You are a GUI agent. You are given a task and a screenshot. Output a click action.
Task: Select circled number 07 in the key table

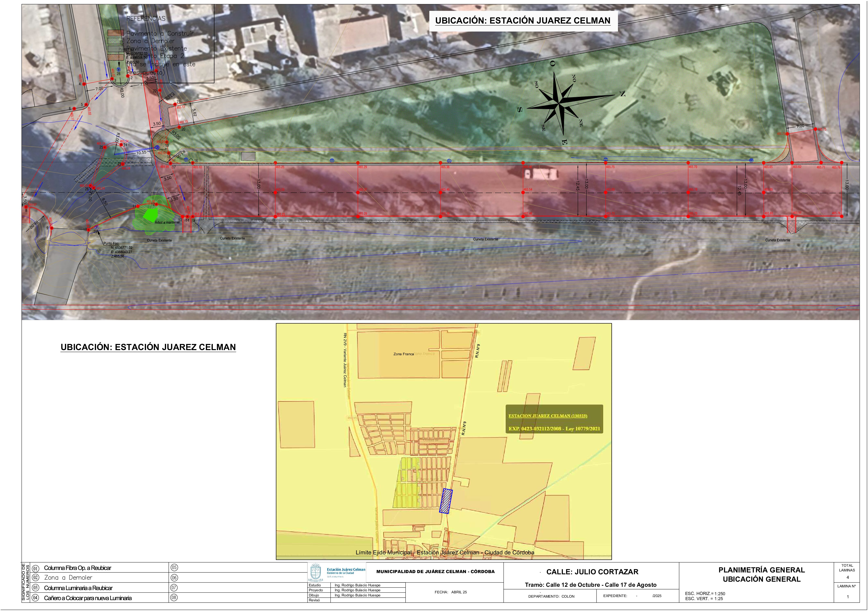[x=174, y=588]
